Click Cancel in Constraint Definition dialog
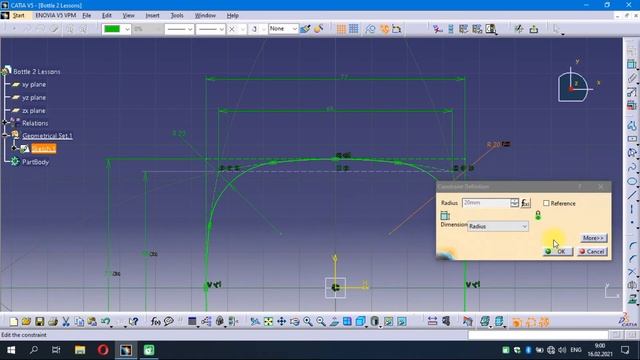Image resolution: width=640 pixels, height=360 pixels. pos(592,251)
